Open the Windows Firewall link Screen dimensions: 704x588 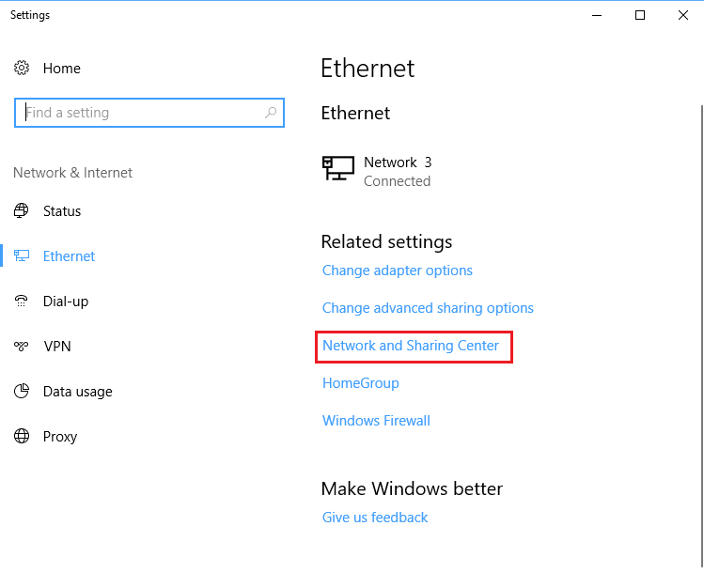point(376,421)
